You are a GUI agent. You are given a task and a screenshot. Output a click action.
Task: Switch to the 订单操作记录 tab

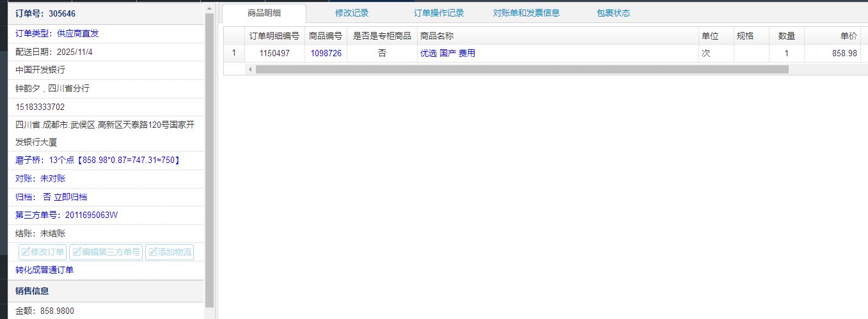click(x=439, y=13)
